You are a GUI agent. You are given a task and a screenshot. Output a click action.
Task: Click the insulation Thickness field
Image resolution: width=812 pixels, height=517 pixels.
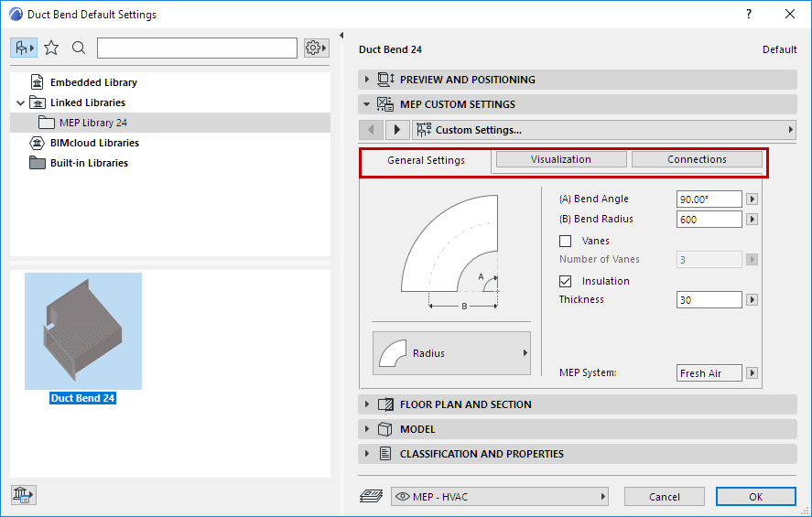point(709,300)
